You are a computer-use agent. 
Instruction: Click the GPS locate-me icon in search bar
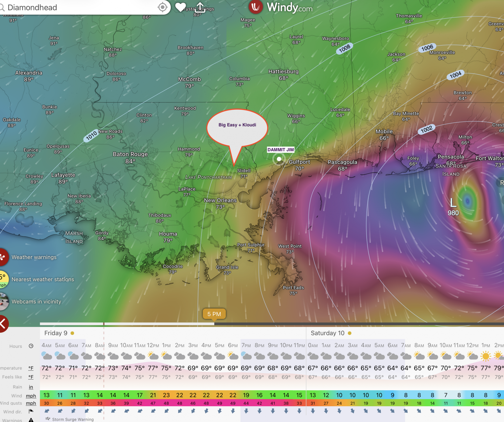[163, 7]
